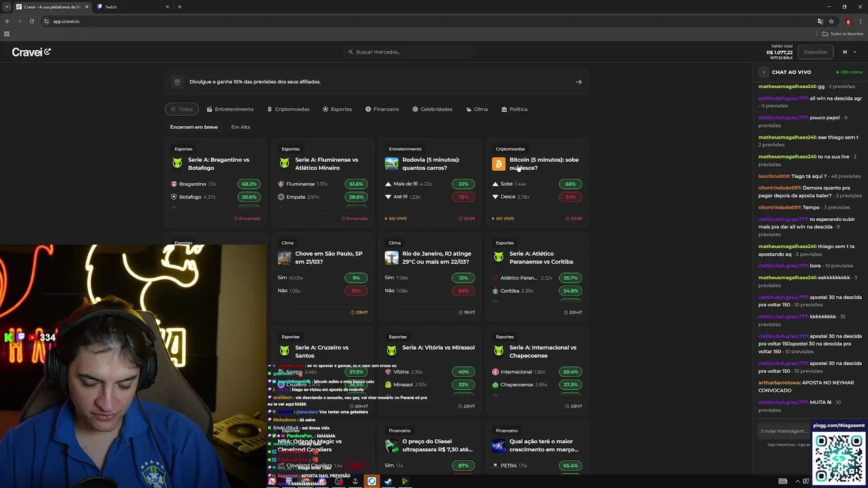868x488 pixels.
Task: Pick Não 88% for Rio de Janeiro 29°C
Action: [x=463, y=291]
